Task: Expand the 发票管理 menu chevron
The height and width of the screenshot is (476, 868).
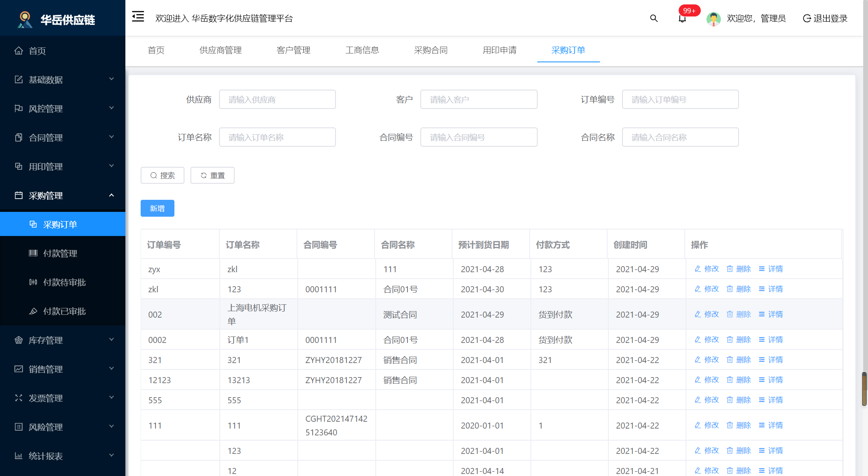Action: point(112,398)
